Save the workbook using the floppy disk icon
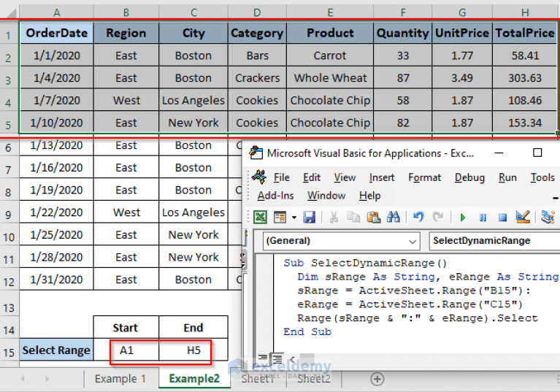The height and width of the screenshot is (392, 560). pos(309,217)
